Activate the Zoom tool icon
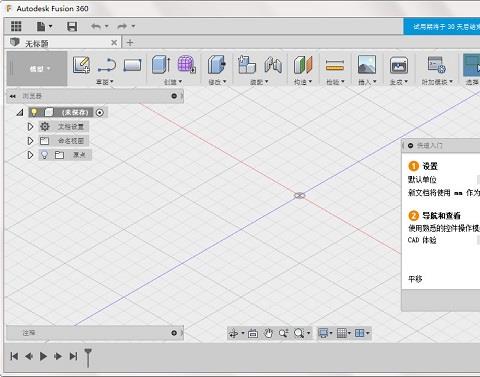This screenshot has height=377, width=480. coord(284,333)
